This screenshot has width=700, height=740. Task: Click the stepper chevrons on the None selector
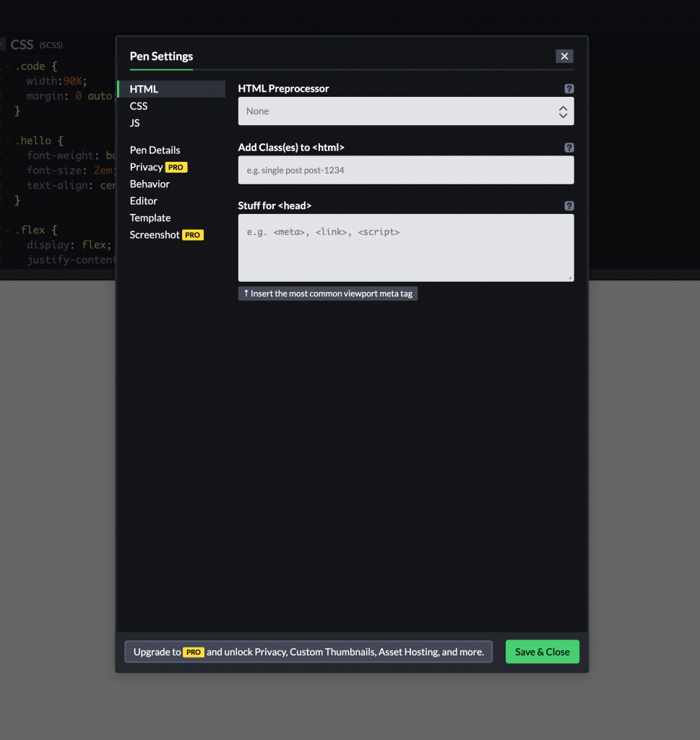tap(562, 111)
